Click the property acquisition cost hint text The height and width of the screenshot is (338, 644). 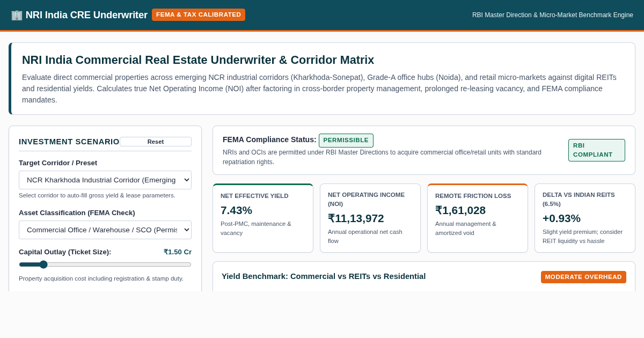[x=101, y=278]
